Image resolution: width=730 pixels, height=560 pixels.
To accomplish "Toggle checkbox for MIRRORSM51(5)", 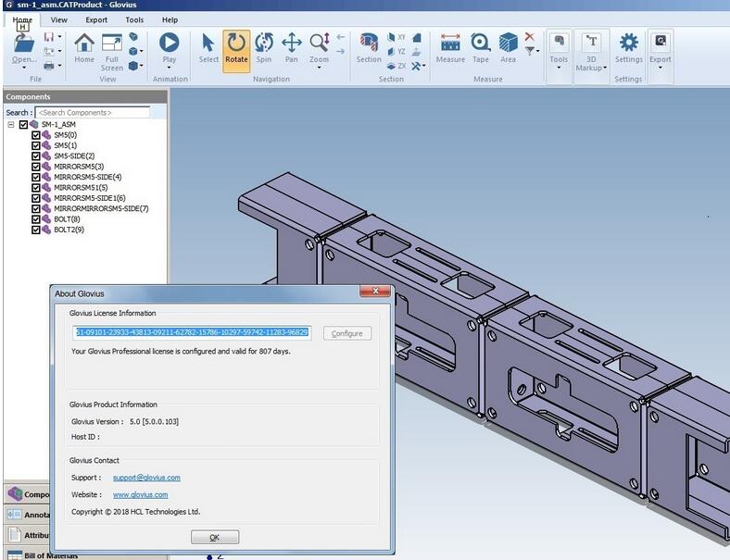I will (x=36, y=188).
